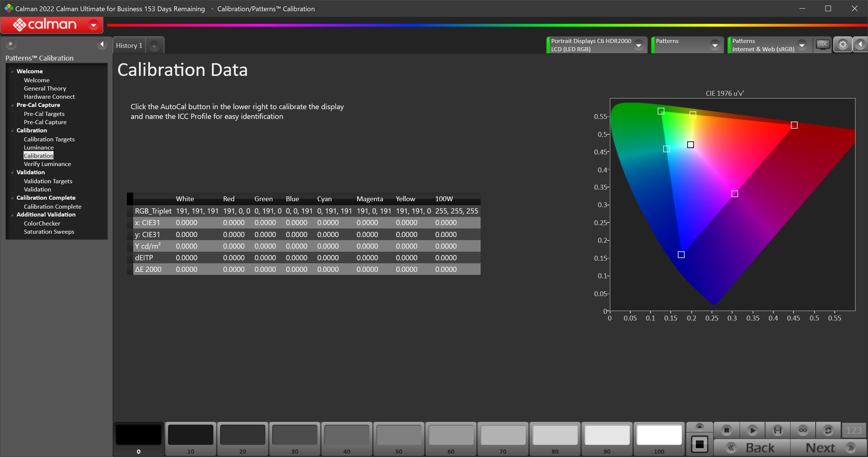Select the Pre-Cal Capture child step

point(45,122)
